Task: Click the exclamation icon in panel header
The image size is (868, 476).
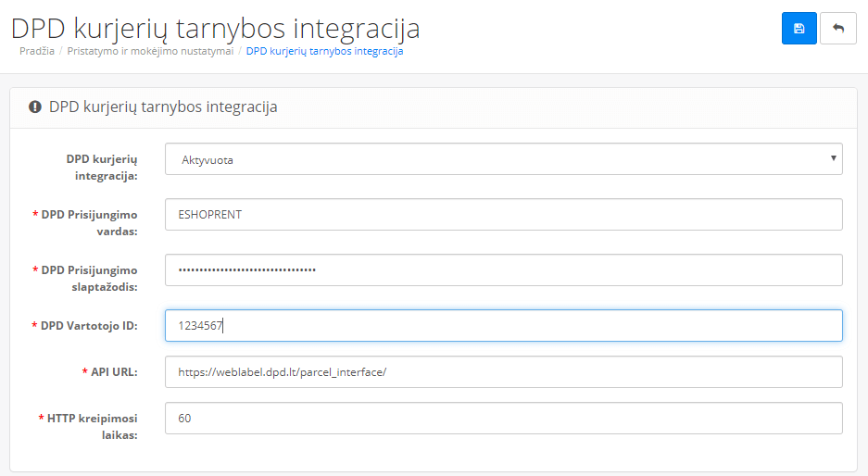Action: [x=35, y=106]
